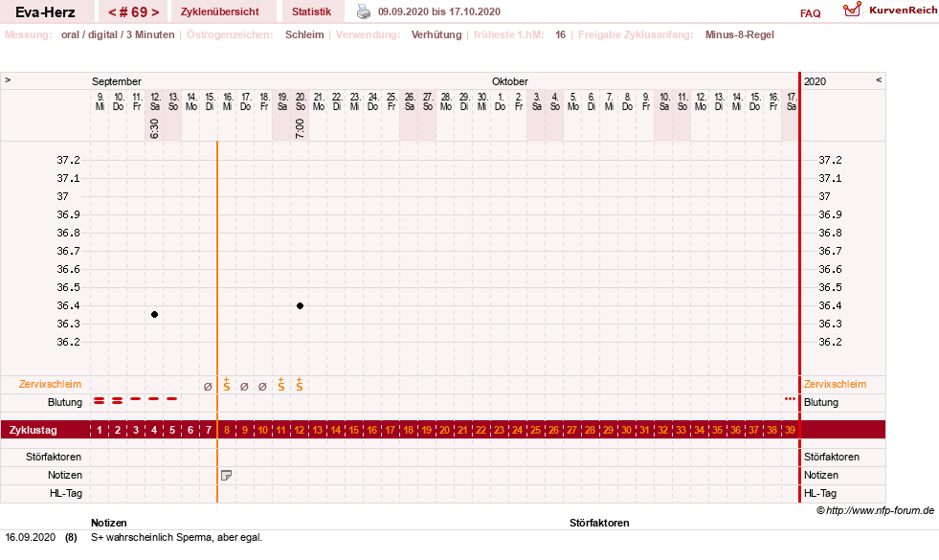Open the Zyklenübersicht tab
Screen dimensions: 939x560
click(x=220, y=11)
